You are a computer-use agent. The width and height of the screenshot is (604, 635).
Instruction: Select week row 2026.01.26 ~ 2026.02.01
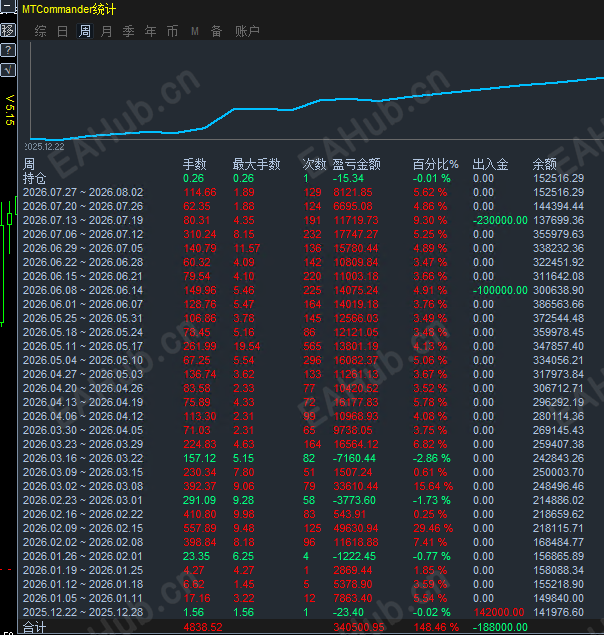point(304,556)
